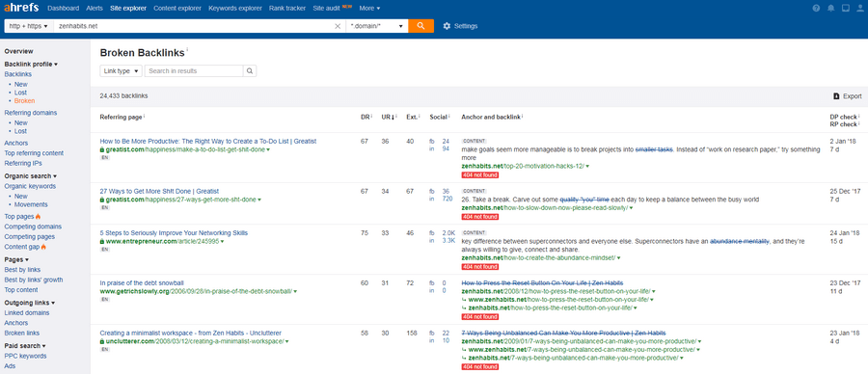The height and width of the screenshot is (374, 868).
Task: Open Lost backlinks in sidebar
Action: (x=20, y=93)
